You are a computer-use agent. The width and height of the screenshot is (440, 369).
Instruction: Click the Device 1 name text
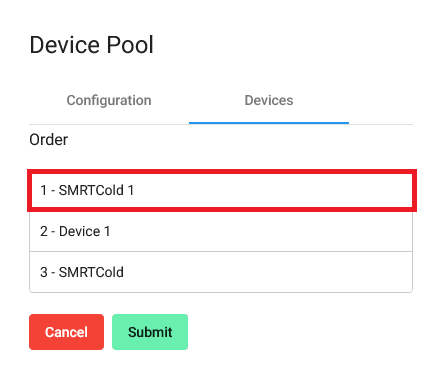click(x=85, y=231)
